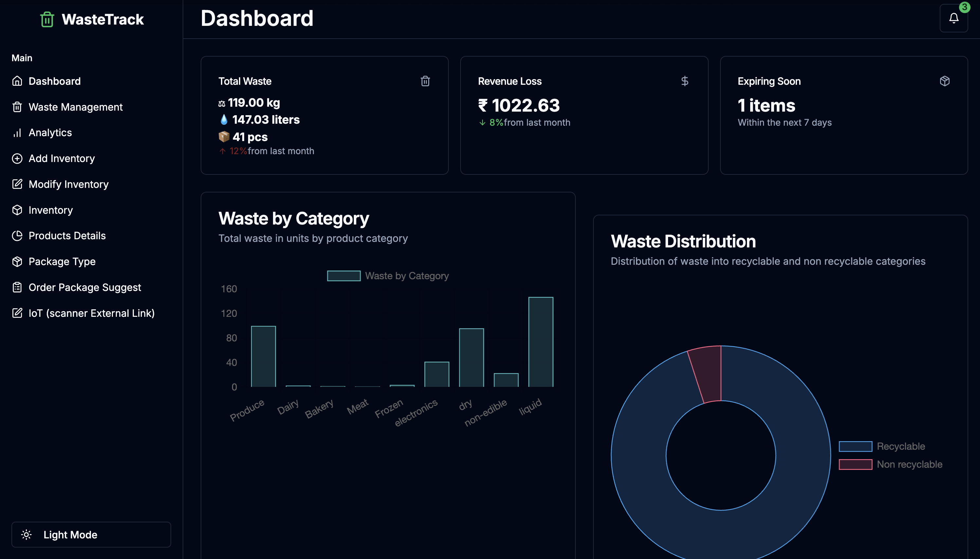Viewport: 980px width, 559px height.
Task: Click the dollar icon on Revenue Loss card
Action: click(685, 81)
